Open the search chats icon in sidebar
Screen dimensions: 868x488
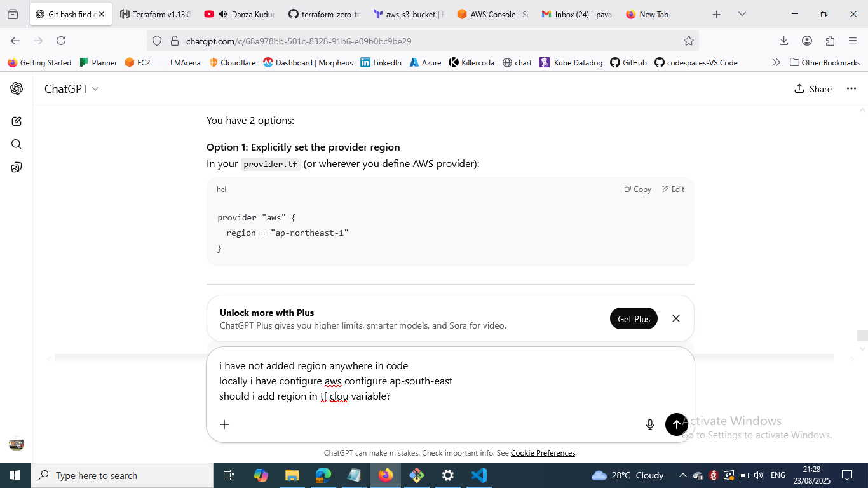pos(17,144)
